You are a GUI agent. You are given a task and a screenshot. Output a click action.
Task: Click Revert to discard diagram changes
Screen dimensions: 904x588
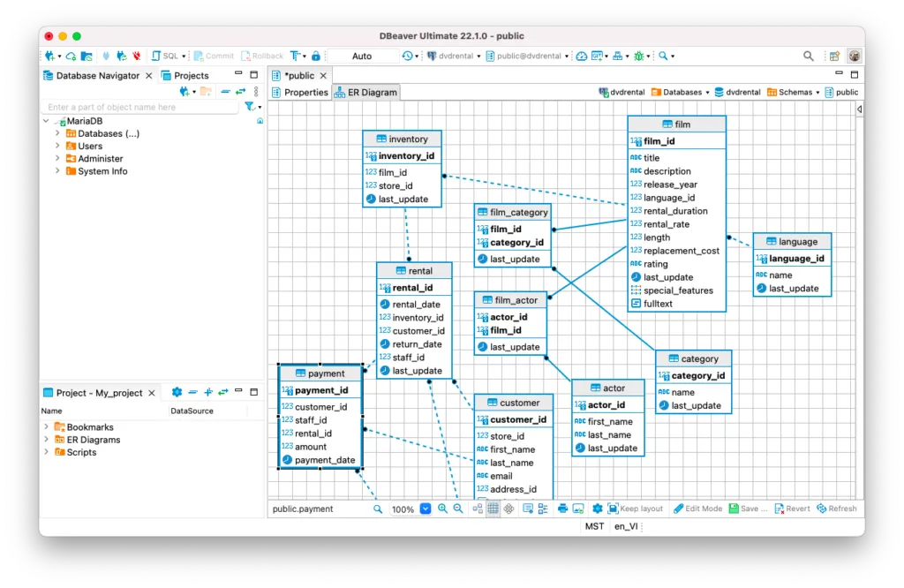pyautogui.click(x=794, y=509)
